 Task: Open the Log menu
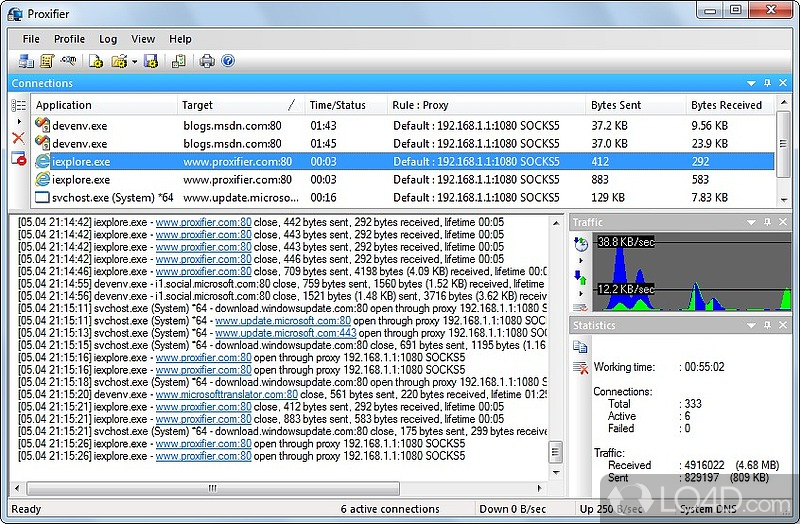[x=108, y=39]
